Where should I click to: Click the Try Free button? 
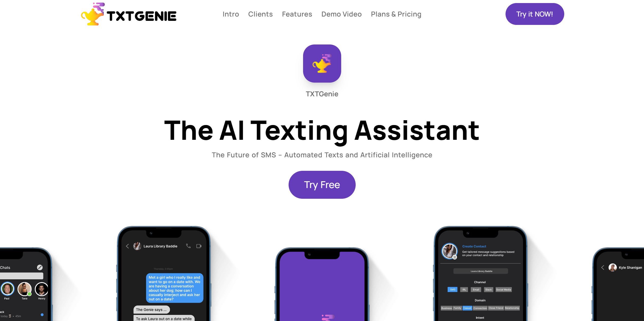point(322,185)
